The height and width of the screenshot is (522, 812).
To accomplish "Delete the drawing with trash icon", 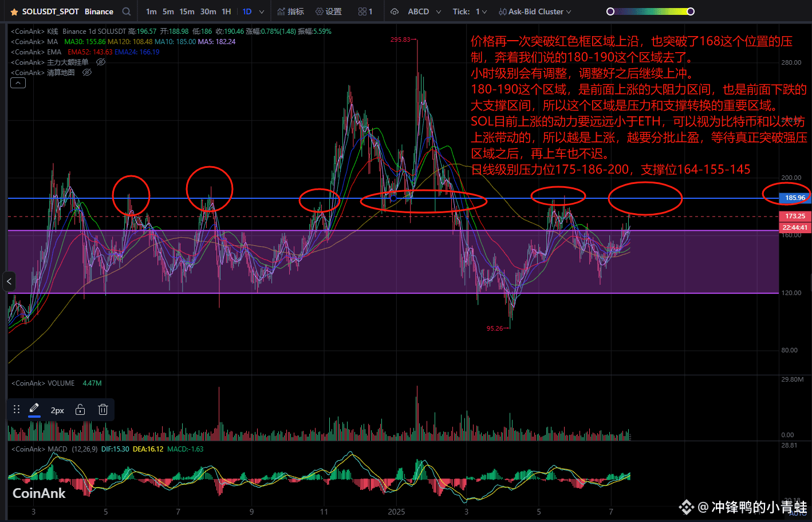I will (103, 409).
